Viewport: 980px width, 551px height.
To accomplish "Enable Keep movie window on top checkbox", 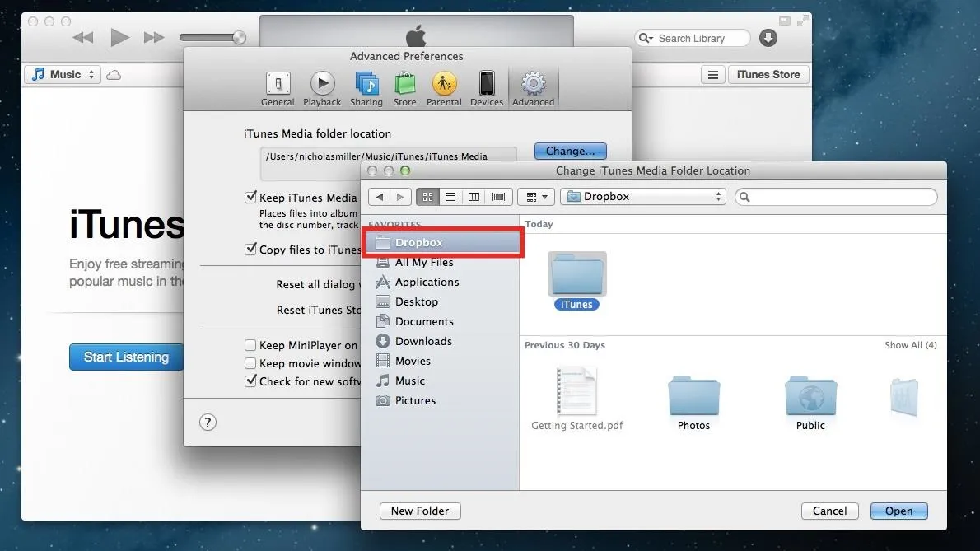I will click(x=250, y=363).
